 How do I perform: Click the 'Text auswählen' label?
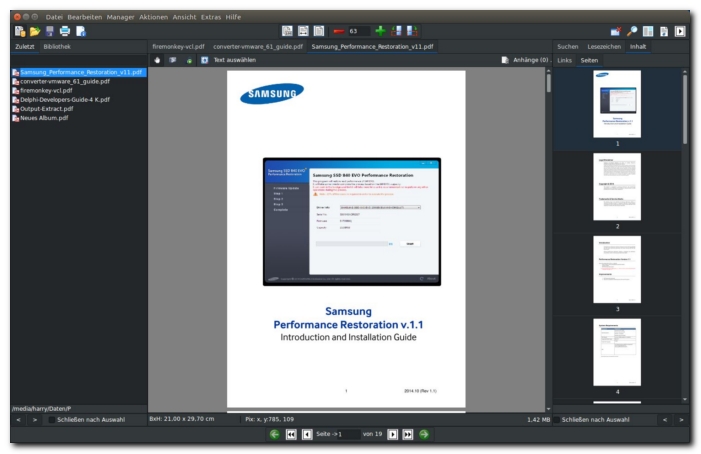click(x=235, y=60)
